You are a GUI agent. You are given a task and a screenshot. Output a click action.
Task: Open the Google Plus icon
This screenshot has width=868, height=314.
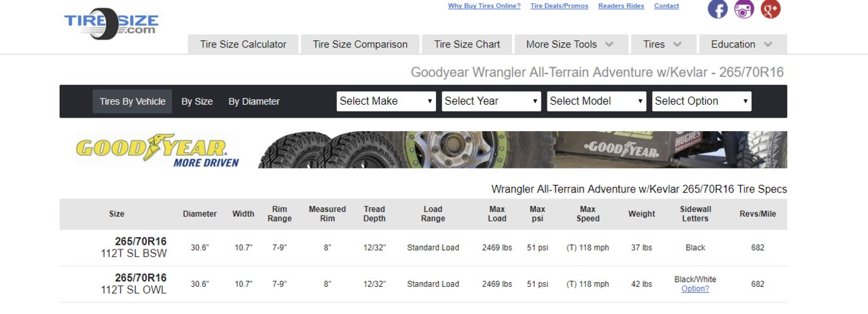coord(770,9)
